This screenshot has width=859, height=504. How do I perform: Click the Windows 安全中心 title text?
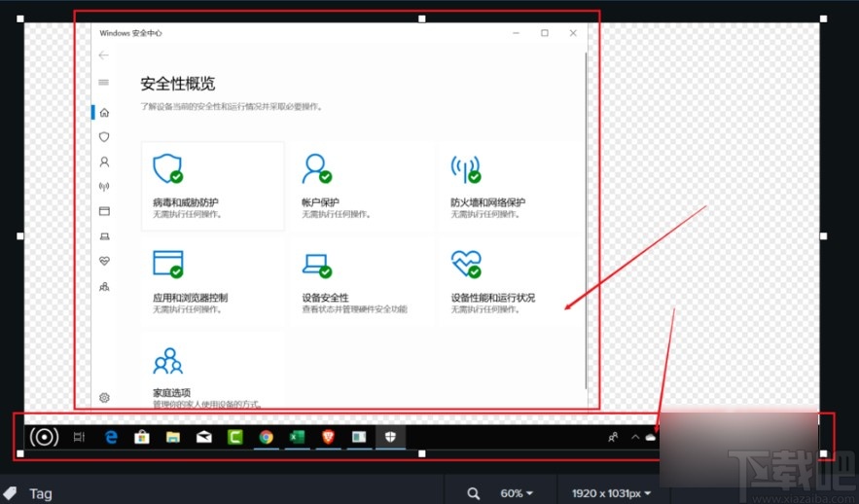pos(131,33)
